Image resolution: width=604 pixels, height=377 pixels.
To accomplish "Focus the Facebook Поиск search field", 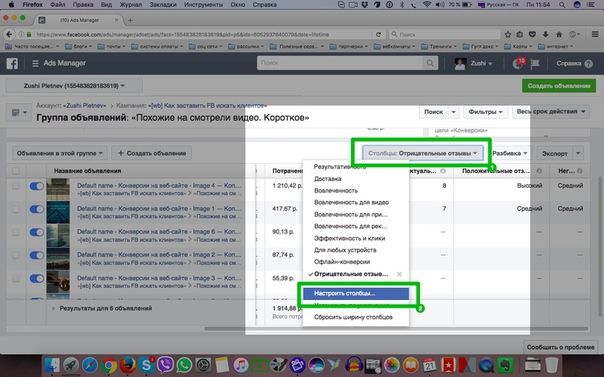I will point(340,63).
